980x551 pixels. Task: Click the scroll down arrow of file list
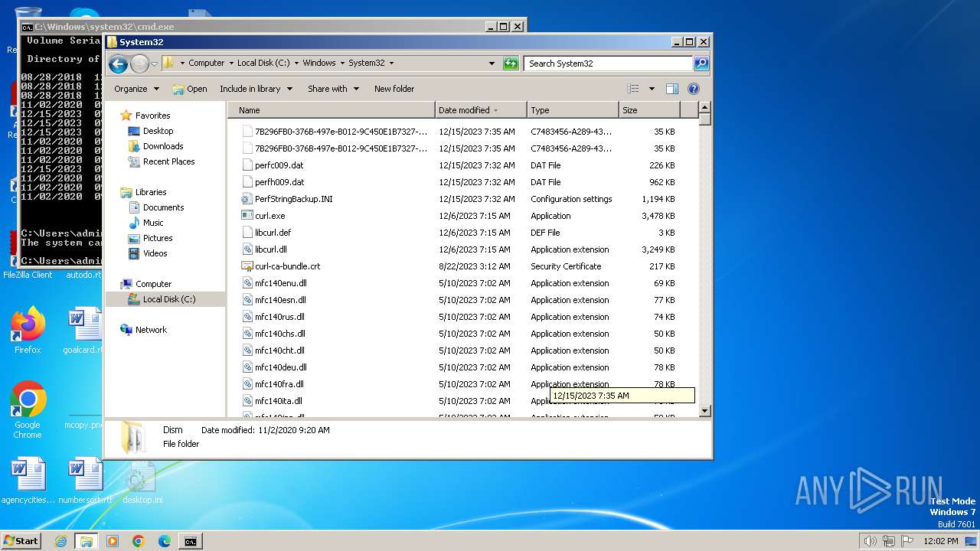tap(705, 411)
